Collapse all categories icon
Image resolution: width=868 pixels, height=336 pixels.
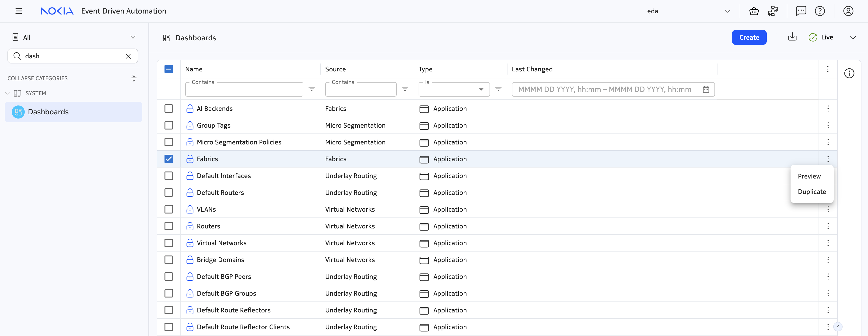[134, 79]
